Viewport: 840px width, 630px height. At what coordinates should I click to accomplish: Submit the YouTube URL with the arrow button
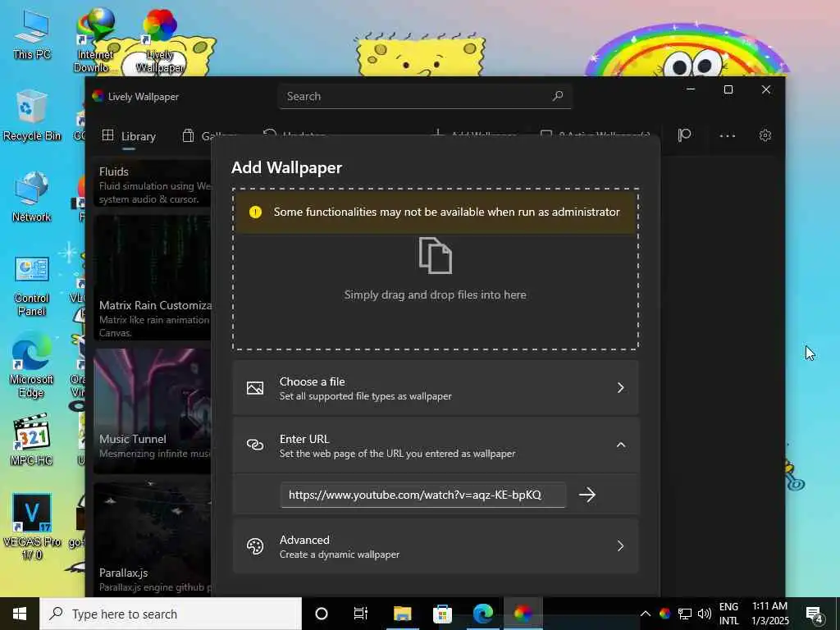click(x=587, y=495)
